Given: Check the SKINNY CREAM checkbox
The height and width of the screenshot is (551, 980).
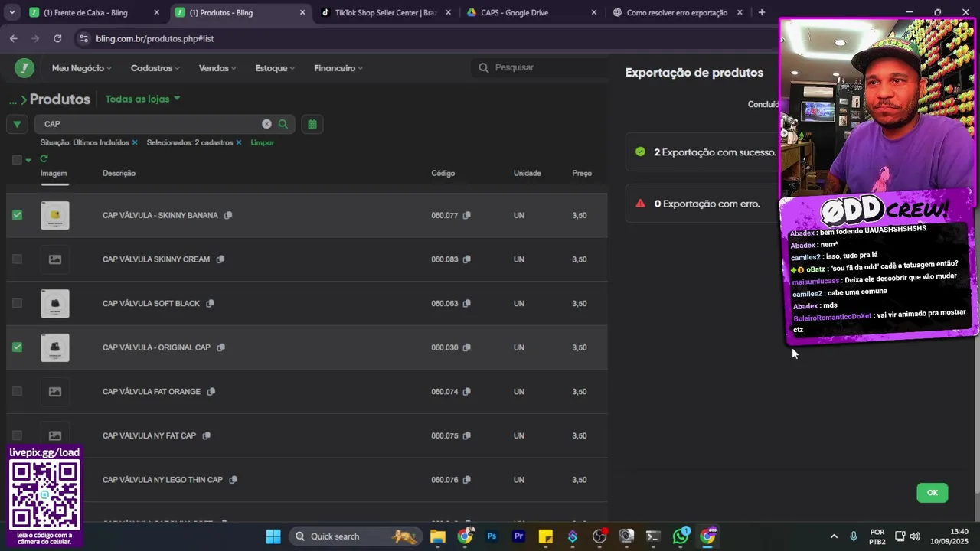Looking at the screenshot, I should click(17, 259).
